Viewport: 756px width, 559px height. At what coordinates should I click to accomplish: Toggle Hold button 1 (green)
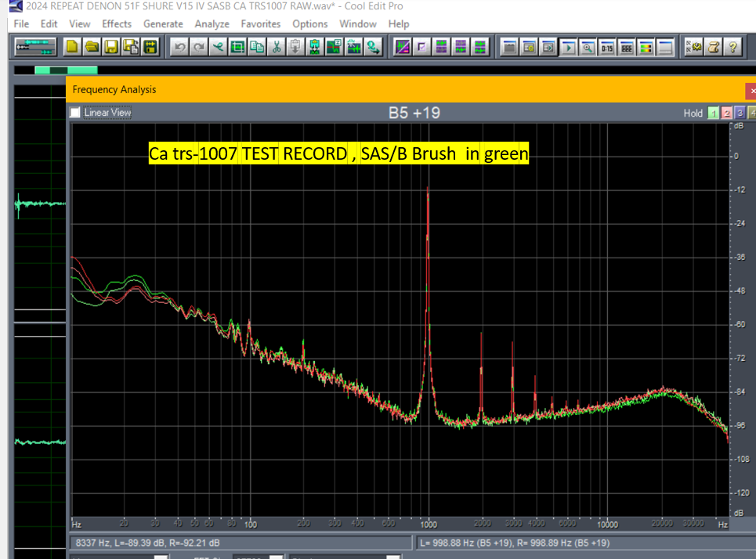pyautogui.click(x=714, y=113)
